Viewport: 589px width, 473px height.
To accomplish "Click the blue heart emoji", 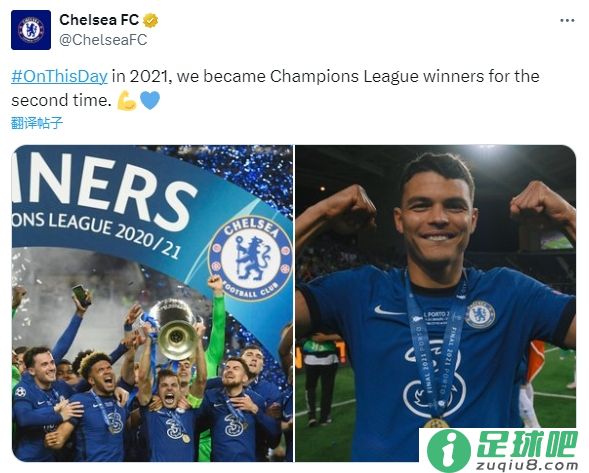I will tap(150, 100).
